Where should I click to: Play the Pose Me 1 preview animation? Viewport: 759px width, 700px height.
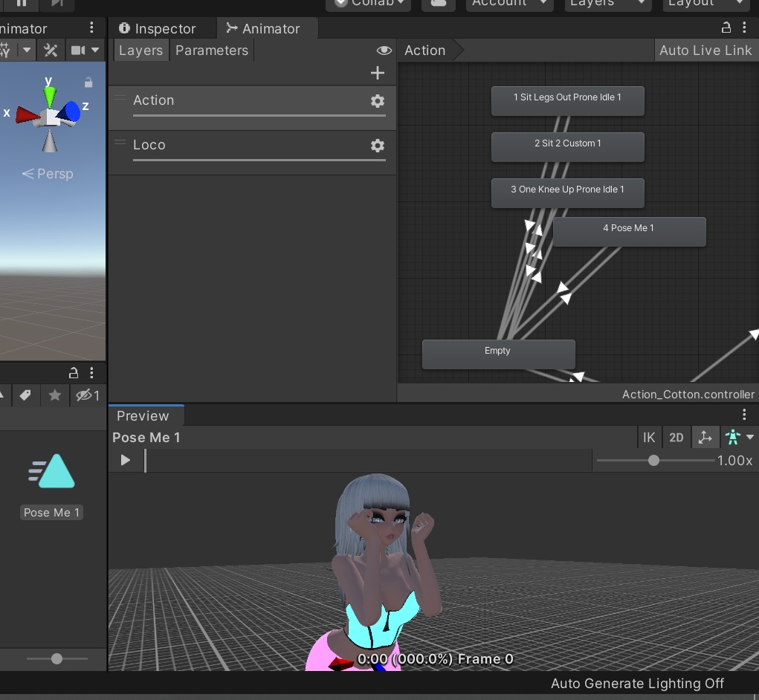(126, 460)
